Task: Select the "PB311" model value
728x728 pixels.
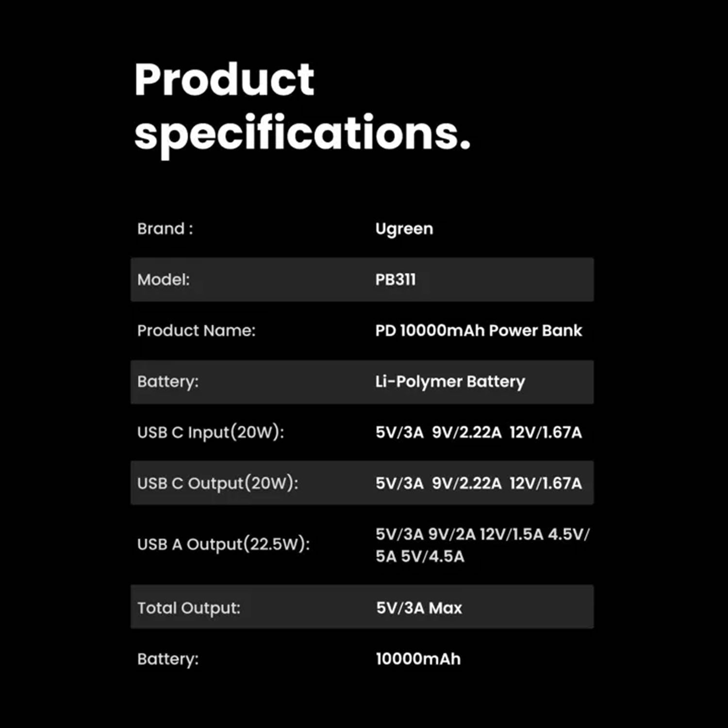Action: [396, 280]
